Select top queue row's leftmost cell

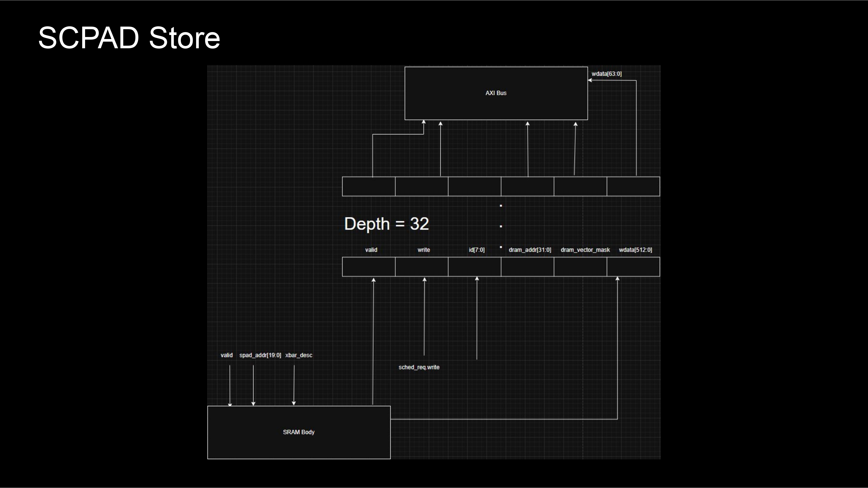click(369, 186)
